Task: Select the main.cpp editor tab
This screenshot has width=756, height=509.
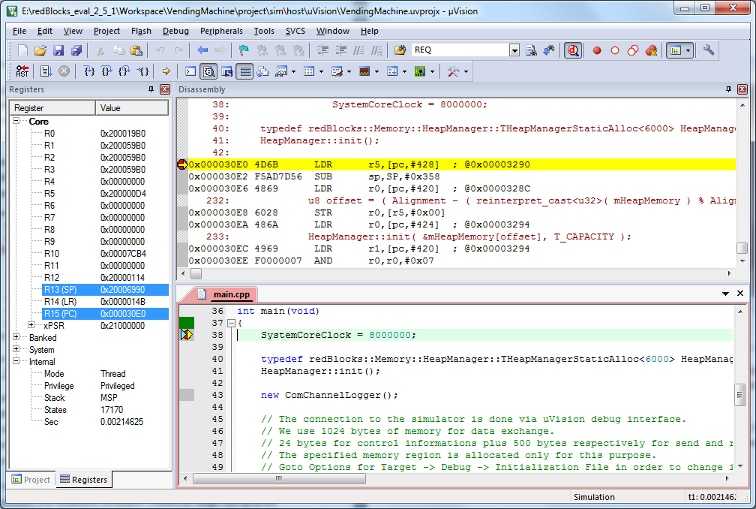Action: 230,294
